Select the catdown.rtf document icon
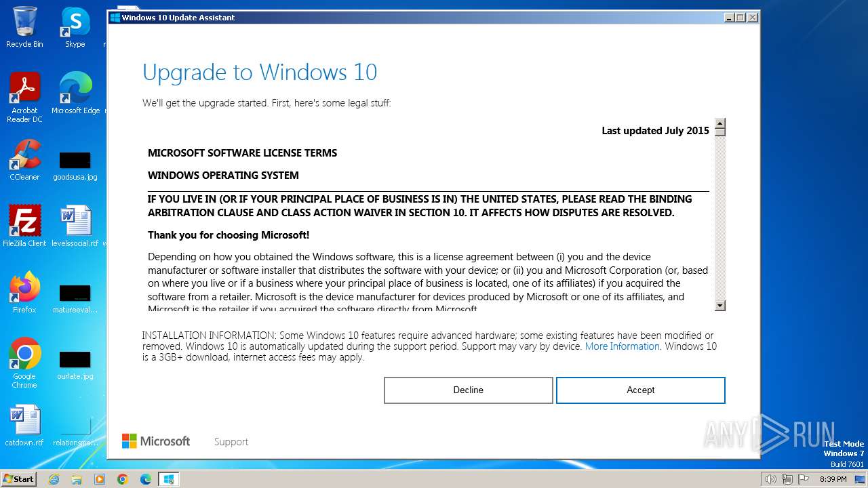This screenshot has height=488, width=868. [x=24, y=426]
